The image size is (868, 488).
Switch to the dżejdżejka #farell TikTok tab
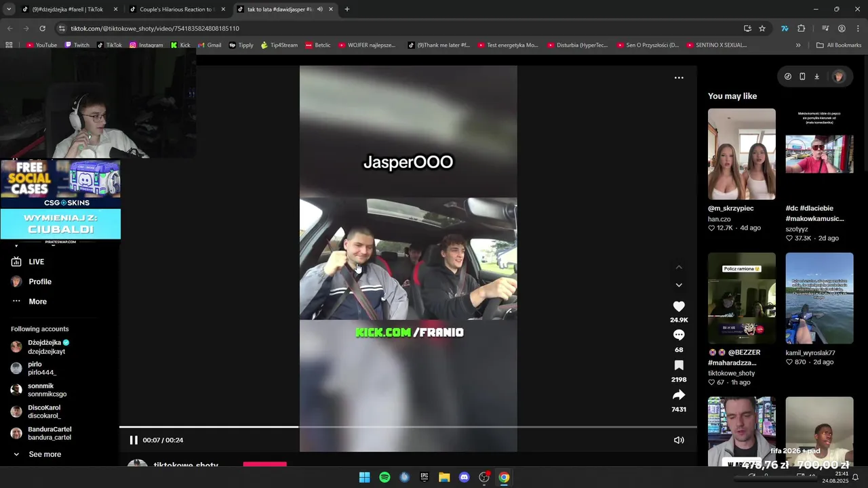click(x=68, y=9)
